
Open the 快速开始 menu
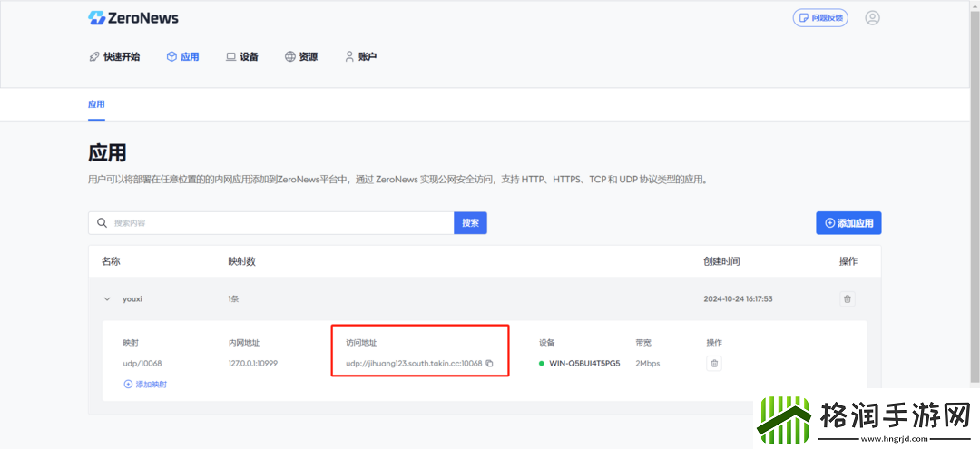point(114,56)
